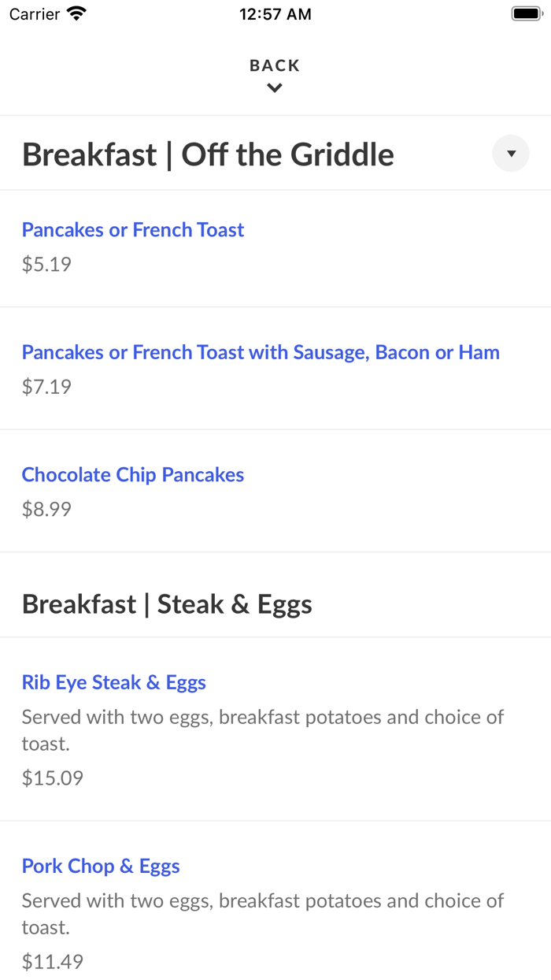Open the menu category dropdown arrow

tap(511, 154)
